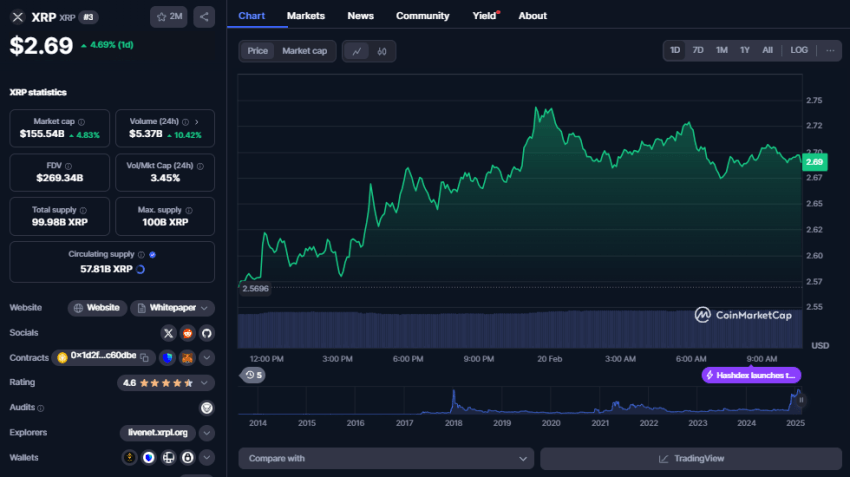Switch to the Markets tab
This screenshot has height=477, width=850.
(305, 16)
